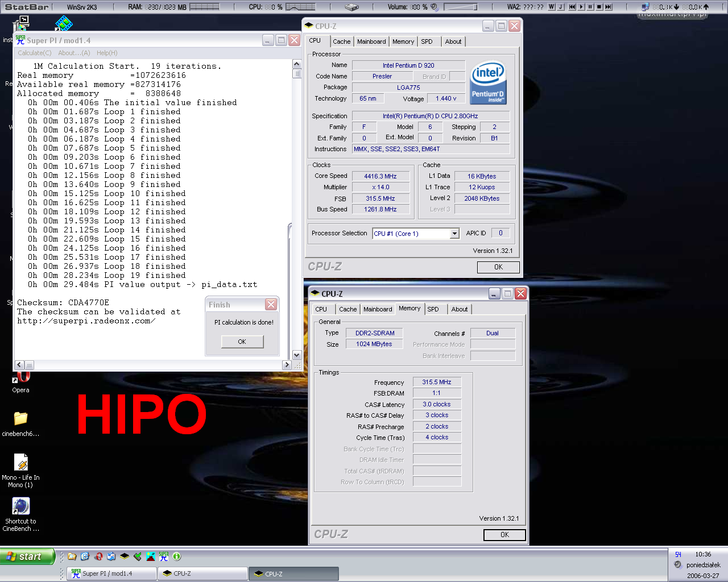728x582 pixels.
Task: Click the hard drive icon in StatBar
Action: 352,7
